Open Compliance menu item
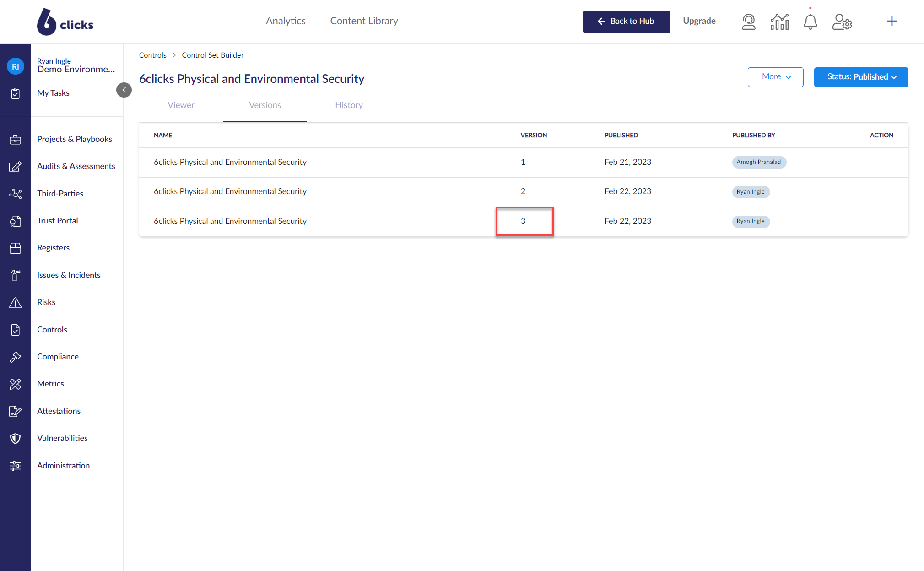 58,357
